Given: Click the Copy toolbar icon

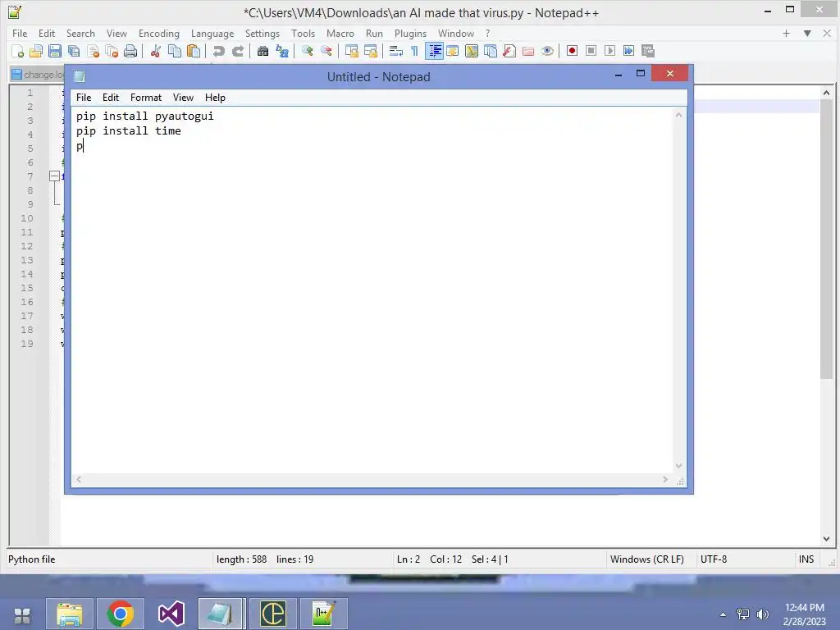Looking at the screenshot, I should (175, 51).
